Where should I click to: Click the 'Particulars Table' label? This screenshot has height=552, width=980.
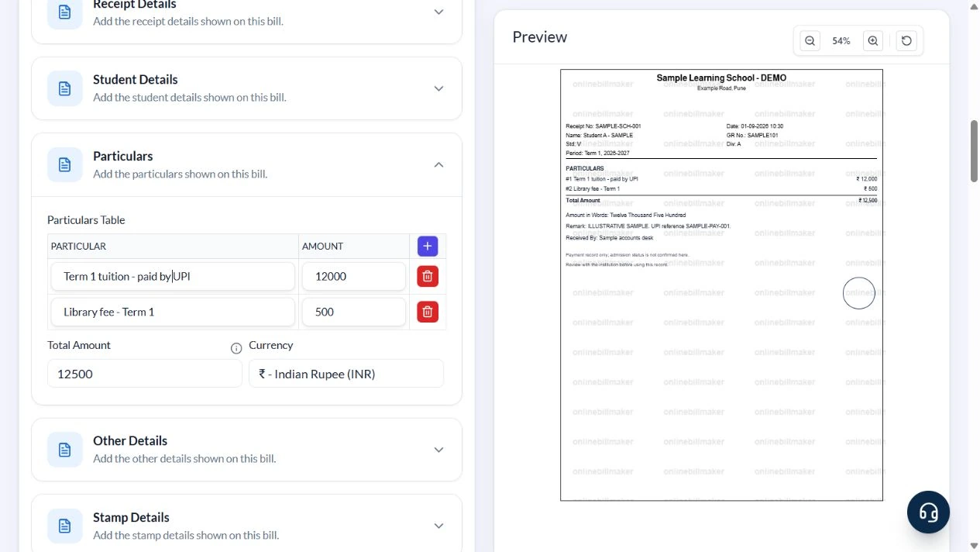[86, 220]
